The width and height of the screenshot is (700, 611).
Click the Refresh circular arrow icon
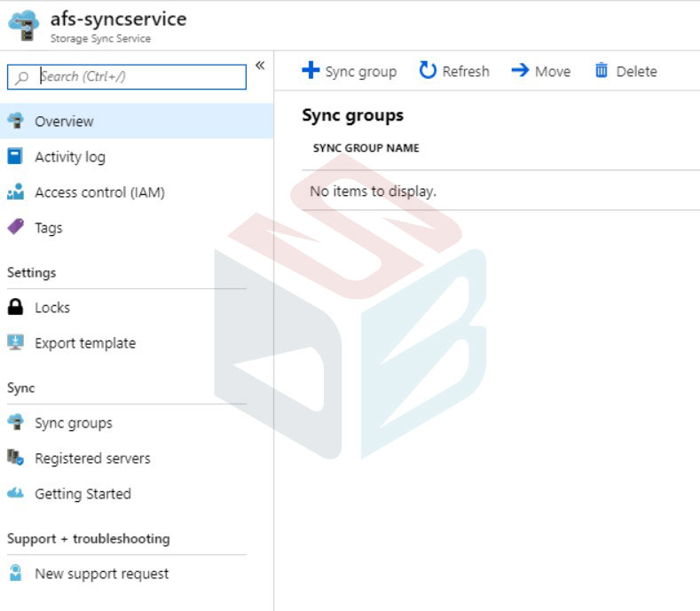click(x=428, y=71)
